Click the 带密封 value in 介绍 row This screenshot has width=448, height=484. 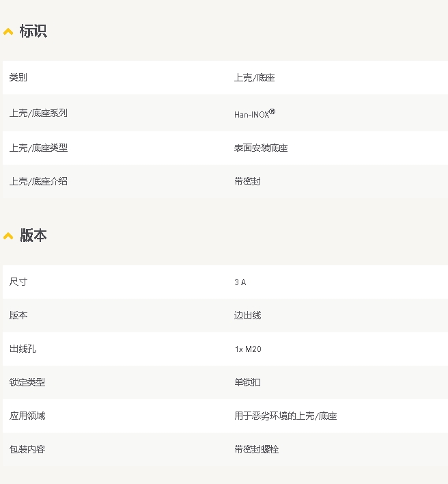[247, 181]
